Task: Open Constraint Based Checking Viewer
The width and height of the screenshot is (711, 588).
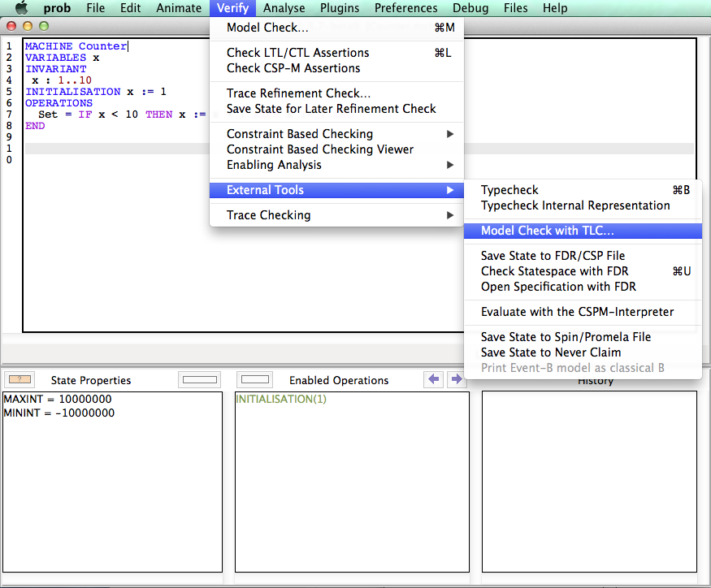Action: [x=320, y=149]
